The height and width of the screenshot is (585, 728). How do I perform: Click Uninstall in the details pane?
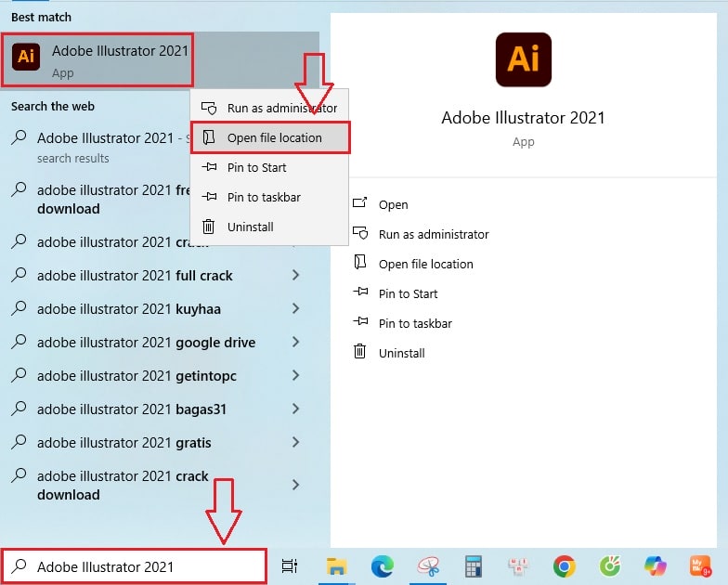(401, 353)
